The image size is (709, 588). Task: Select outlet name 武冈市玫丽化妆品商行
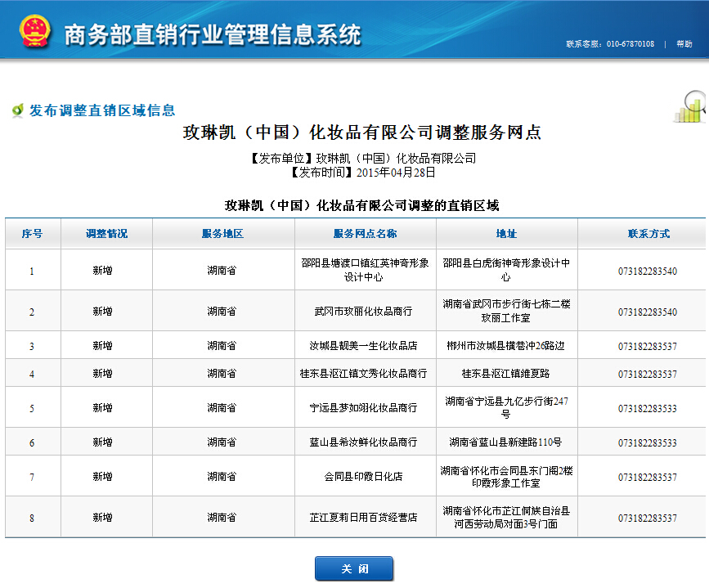[364, 312]
